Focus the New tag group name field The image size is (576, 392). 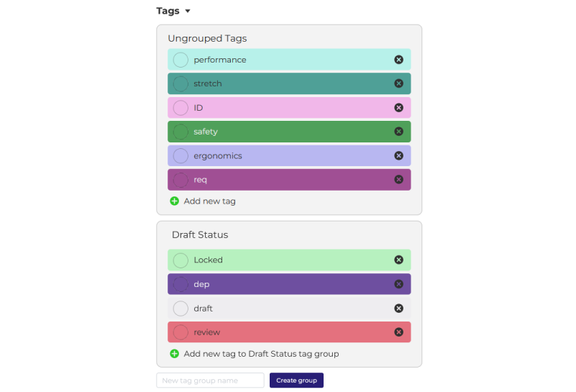click(210, 380)
